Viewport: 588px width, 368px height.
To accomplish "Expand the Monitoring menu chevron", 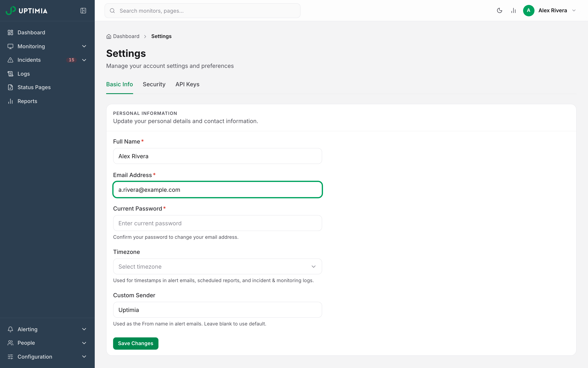I will 84,46.
